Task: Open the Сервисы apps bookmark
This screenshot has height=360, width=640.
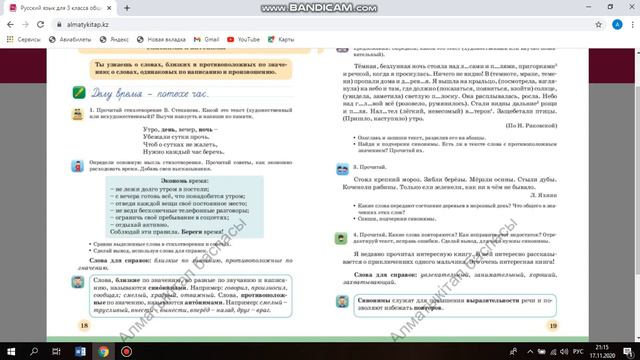Action: [23, 40]
